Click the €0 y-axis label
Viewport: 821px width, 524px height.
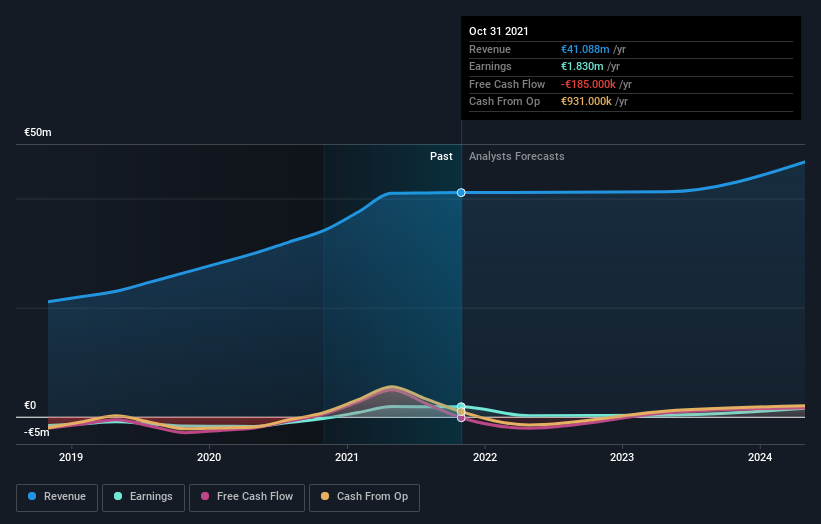pyautogui.click(x=30, y=405)
